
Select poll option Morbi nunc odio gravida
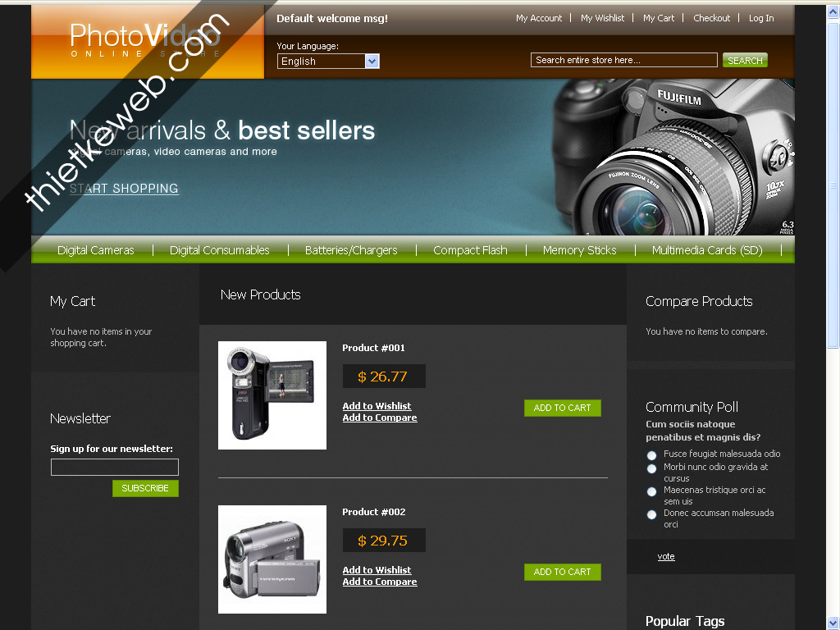[651, 468]
